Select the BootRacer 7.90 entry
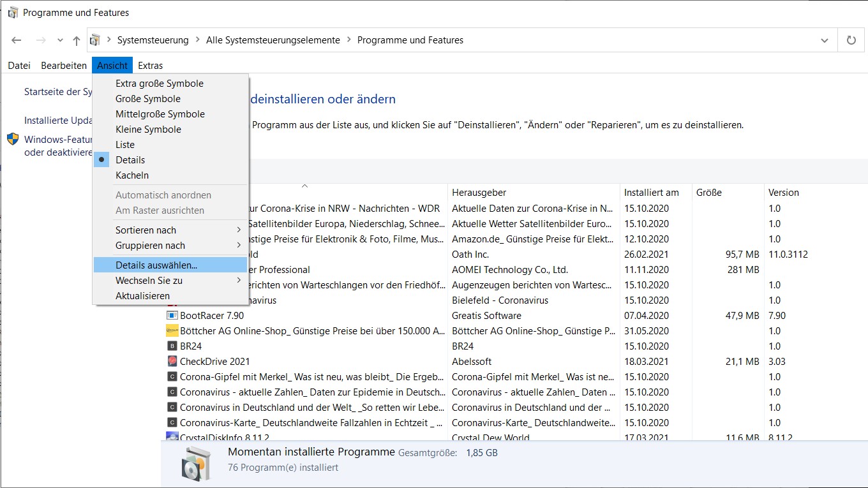Viewport: 868px width, 488px height. tap(212, 316)
